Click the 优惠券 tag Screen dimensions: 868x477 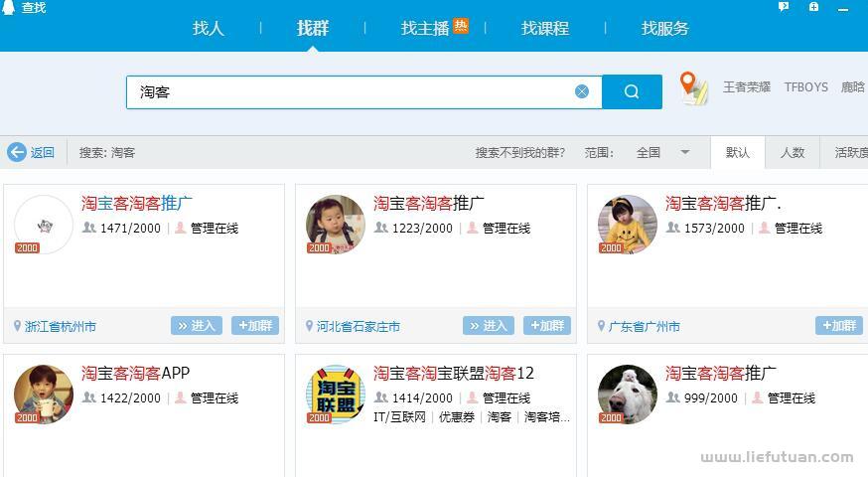457,416
